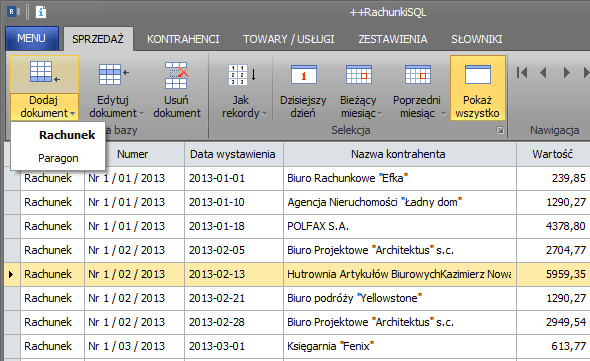Open the MENU application button
The width and height of the screenshot is (590, 361).
[32, 38]
